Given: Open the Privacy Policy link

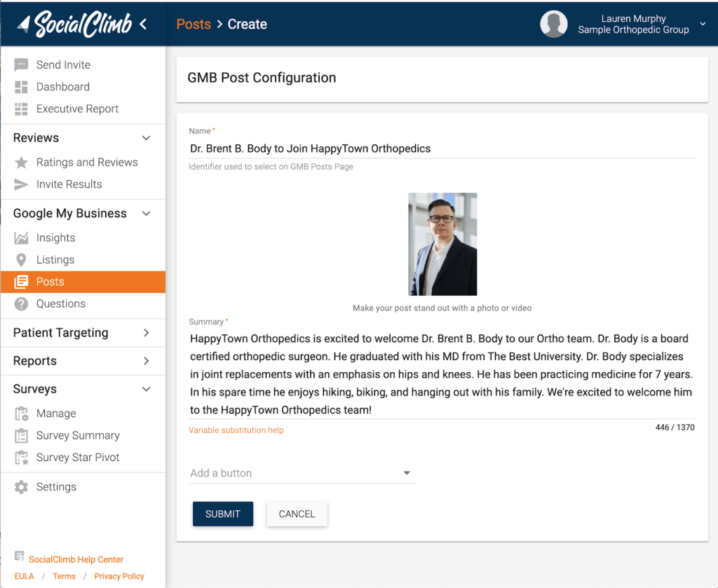Looking at the screenshot, I should coord(119,576).
